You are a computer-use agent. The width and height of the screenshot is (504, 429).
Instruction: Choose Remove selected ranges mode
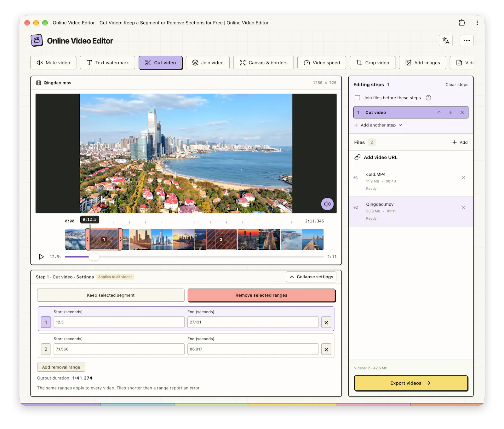point(261,295)
